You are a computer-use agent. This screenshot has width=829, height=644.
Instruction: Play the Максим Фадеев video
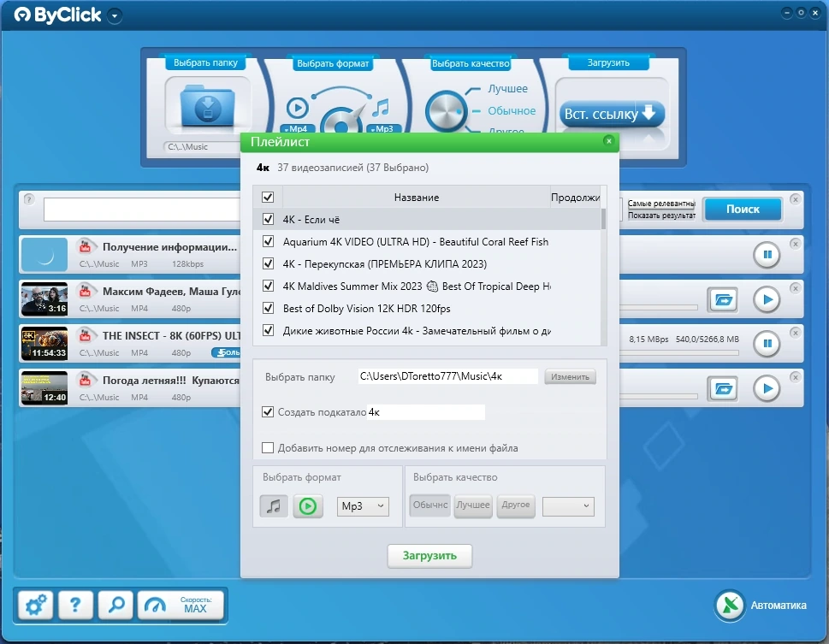[767, 300]
